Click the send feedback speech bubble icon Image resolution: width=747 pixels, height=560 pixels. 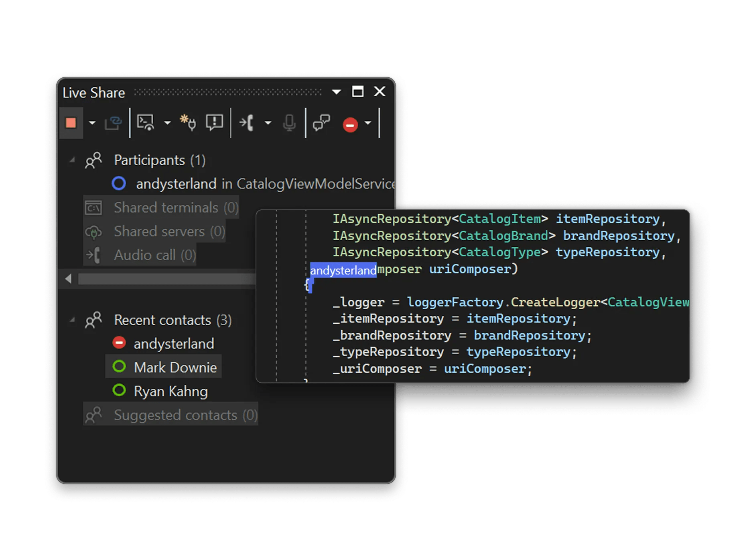[x=214, y=123]
